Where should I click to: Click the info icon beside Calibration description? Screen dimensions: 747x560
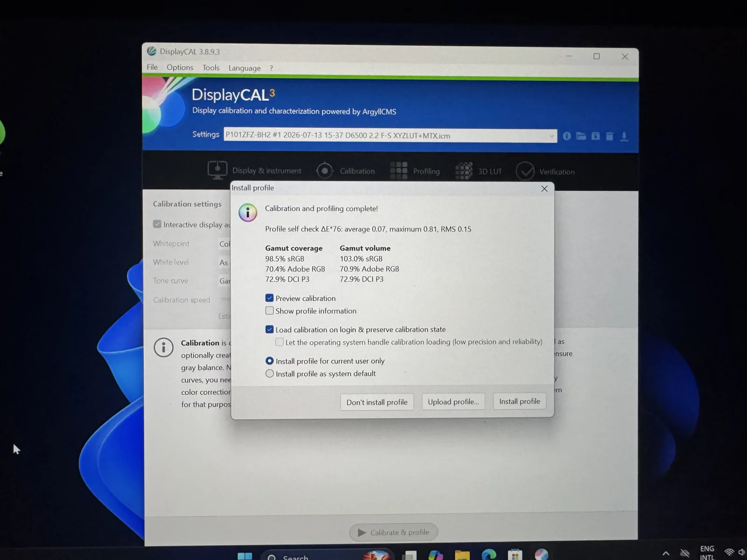point(163,348)
